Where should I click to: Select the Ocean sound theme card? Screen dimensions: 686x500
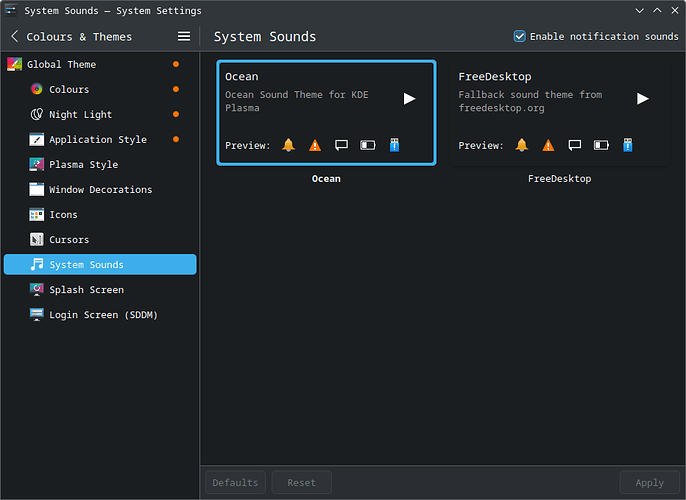(326, 113)
